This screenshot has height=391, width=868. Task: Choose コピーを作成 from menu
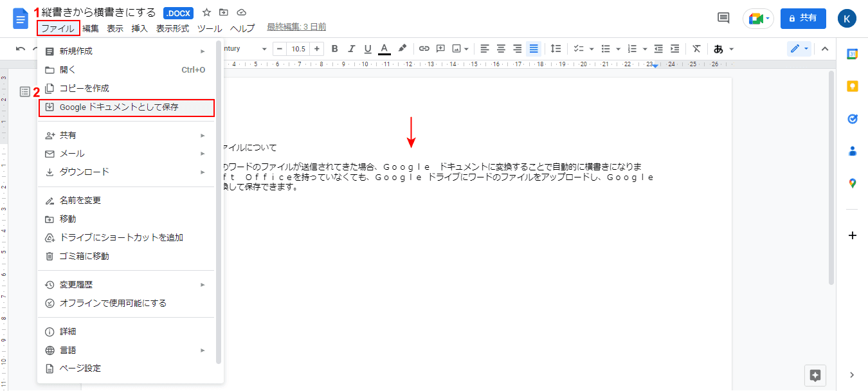(x=131, y=88)
